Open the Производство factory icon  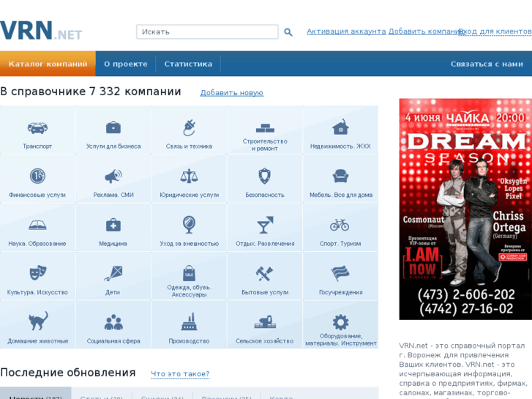(189, 321)
